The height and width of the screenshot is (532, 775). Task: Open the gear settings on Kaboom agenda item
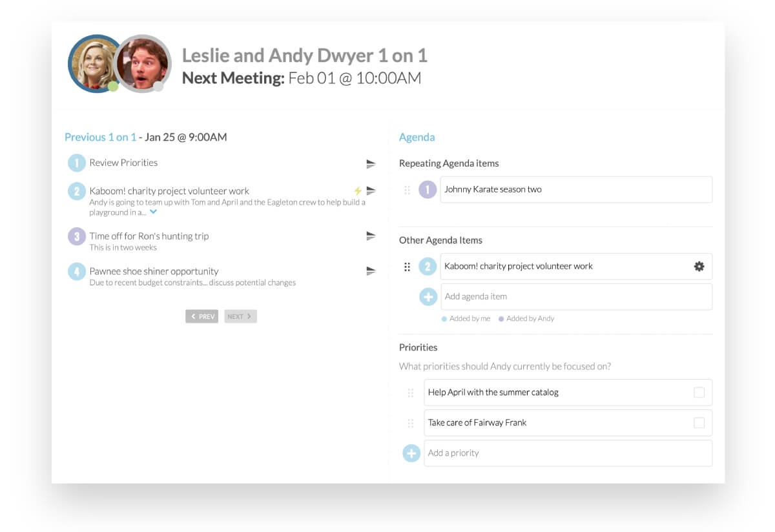tap(699, 265)
